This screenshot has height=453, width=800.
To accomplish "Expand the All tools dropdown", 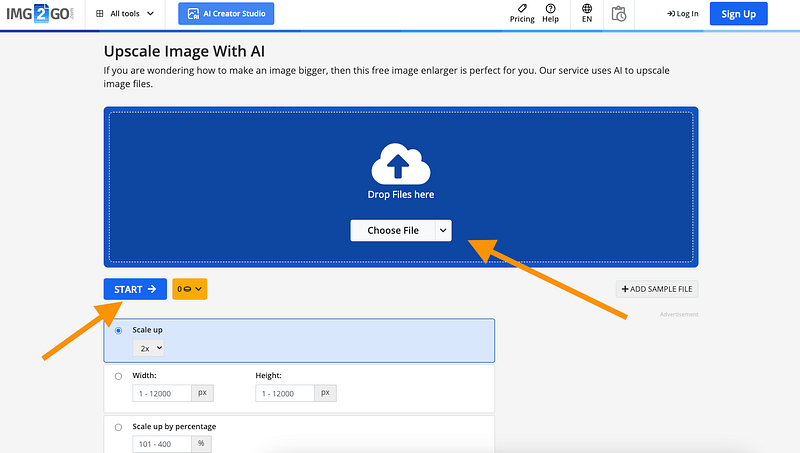I will coord(125,14).
